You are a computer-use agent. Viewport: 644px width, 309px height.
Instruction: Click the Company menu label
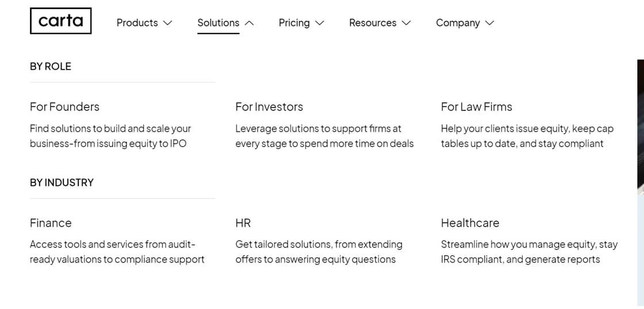(x=458, y=23)
